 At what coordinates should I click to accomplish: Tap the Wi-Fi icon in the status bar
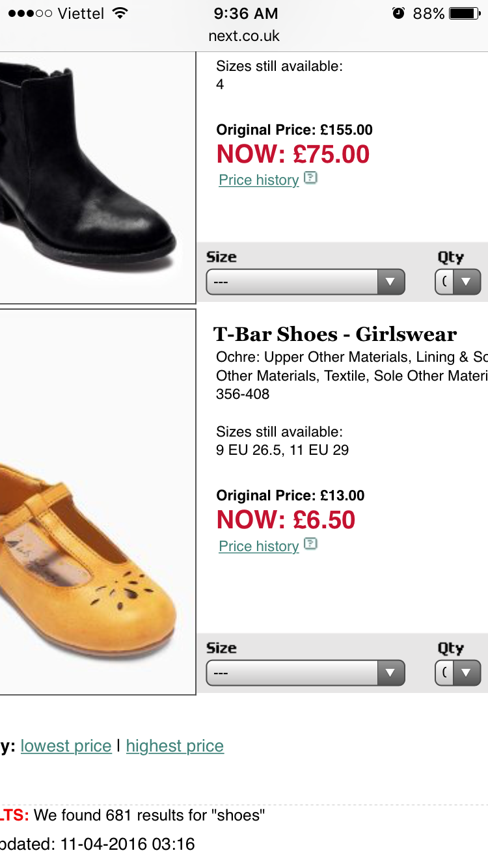click(x=119, y=13)
